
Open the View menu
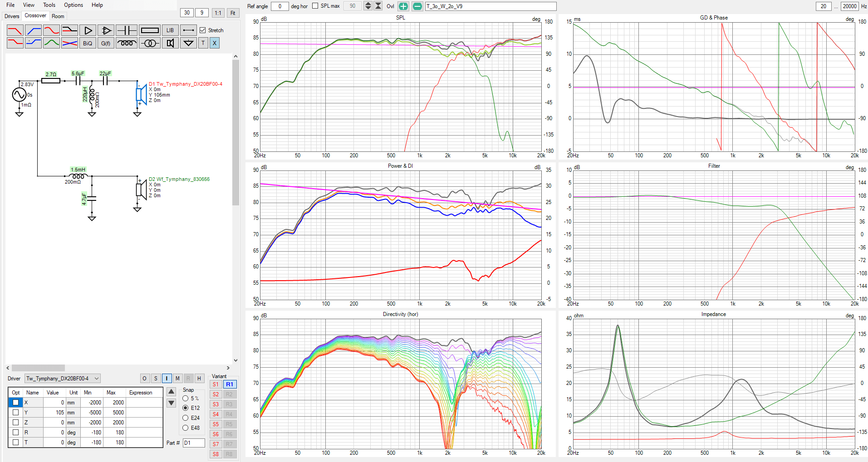[x=29, y=5]
